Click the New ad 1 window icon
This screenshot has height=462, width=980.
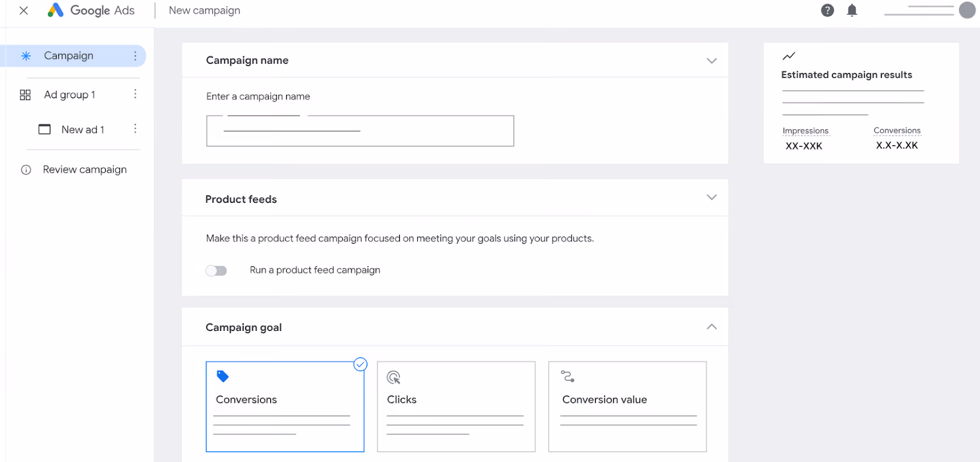click(x=45, y=129)
